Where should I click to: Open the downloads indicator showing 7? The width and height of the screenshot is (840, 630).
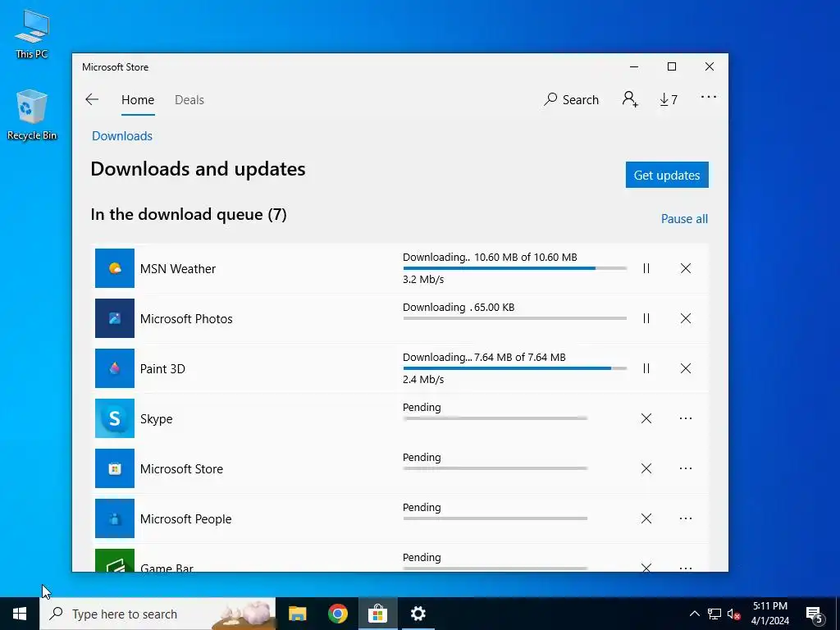point(669,99)
